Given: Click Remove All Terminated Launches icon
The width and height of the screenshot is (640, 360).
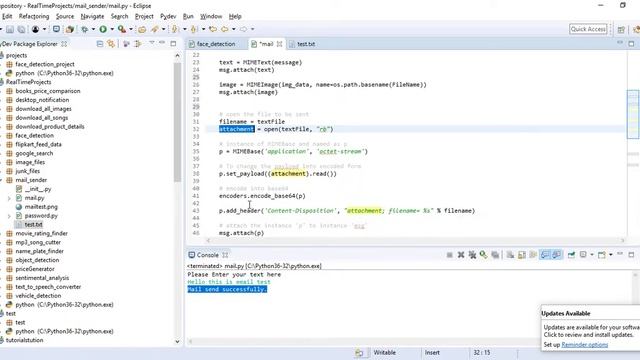Looking at the screenshot, I should point(472,255).
